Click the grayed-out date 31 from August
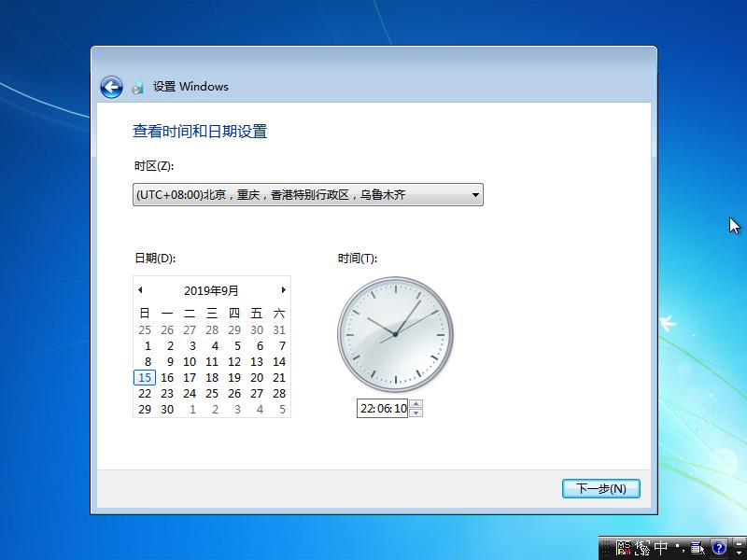This screenshot has width=747, height=560. tap(279, 329)
